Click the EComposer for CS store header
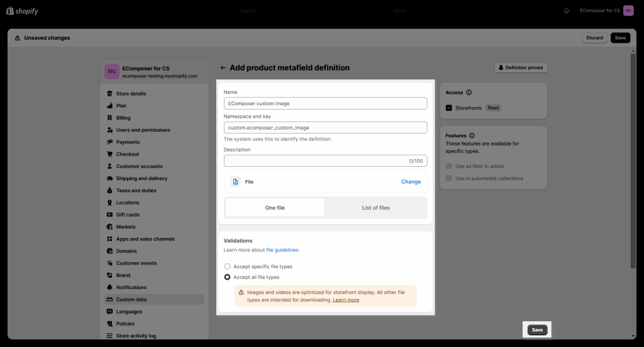This screenshot has height=347, width=644. click(154, 72)
